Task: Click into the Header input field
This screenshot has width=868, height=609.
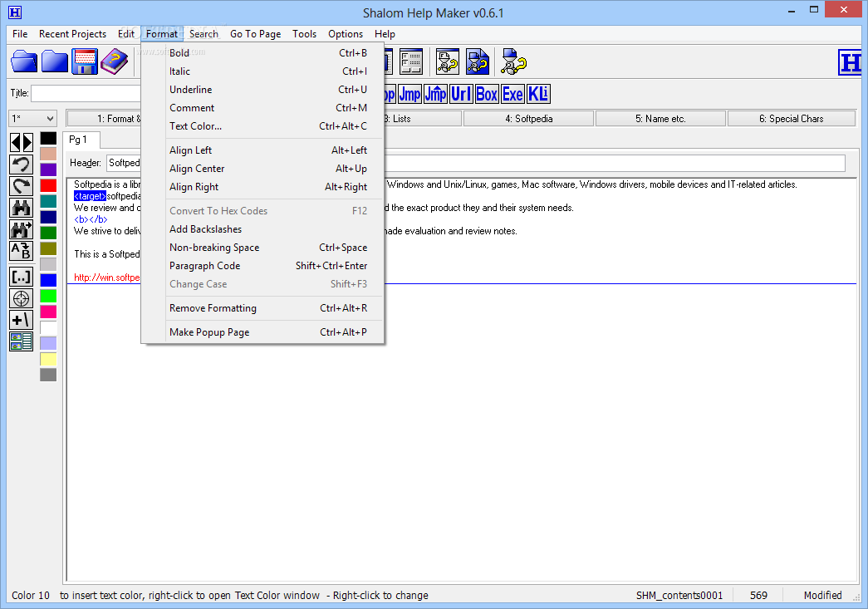Action: click(475, 163)
